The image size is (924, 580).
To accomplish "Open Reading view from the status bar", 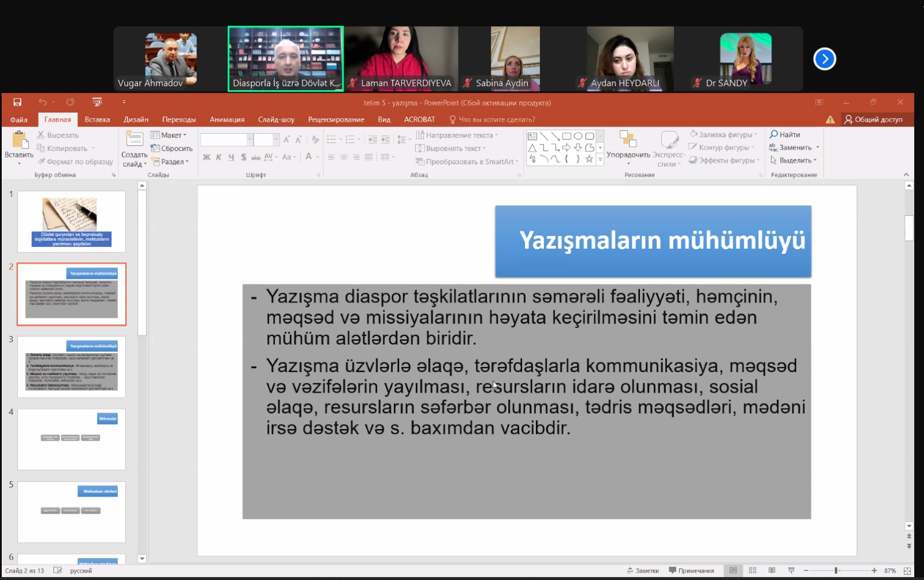I will tap(772, 570).
